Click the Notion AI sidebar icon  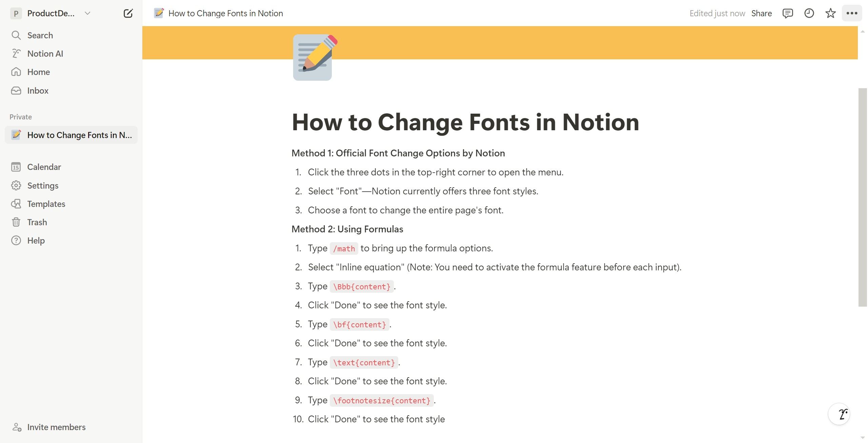coord(16,54)
